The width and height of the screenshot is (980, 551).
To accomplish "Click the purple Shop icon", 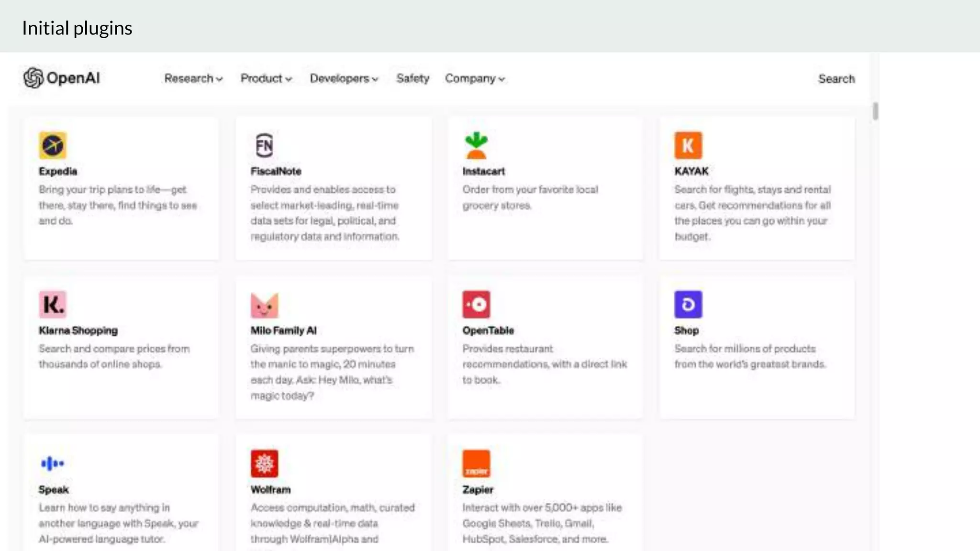I will click(688, 304).
